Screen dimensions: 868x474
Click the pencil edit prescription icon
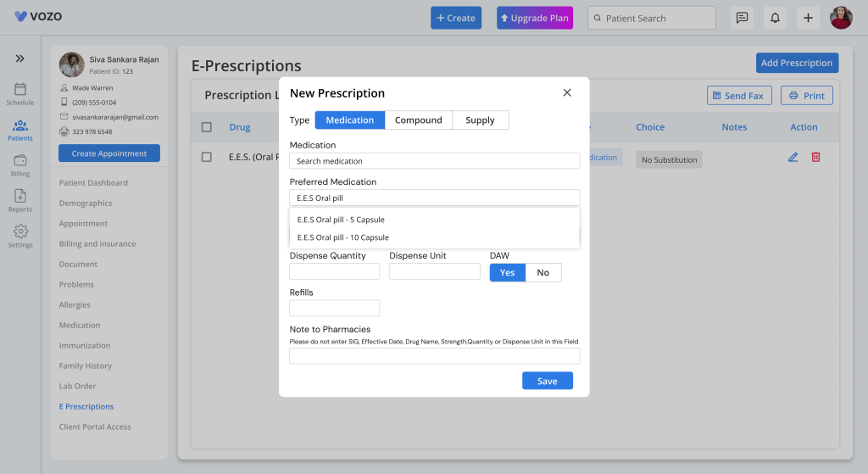coord(793,157)
